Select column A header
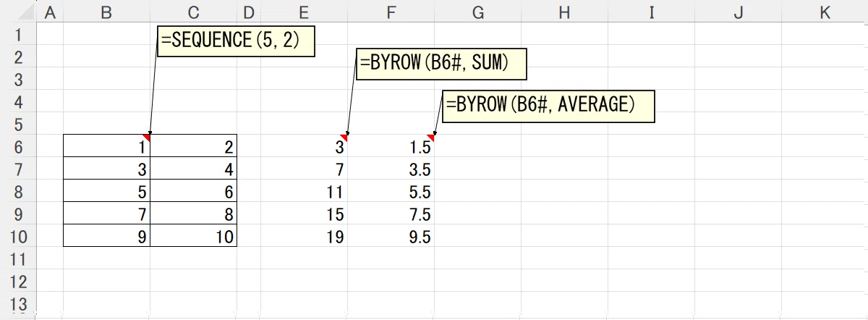This screenshot has width=868, height=320. 49,12
